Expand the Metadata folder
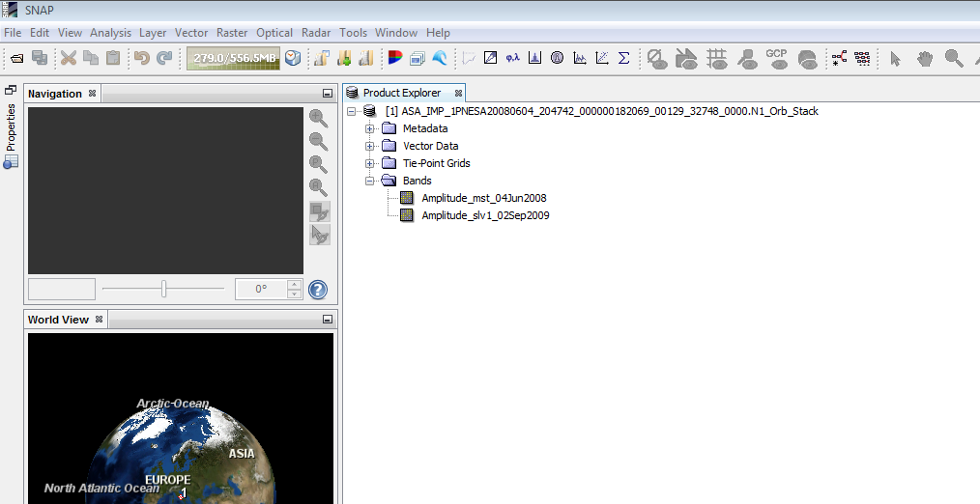 pyautogui.click(x=370, y=128)
